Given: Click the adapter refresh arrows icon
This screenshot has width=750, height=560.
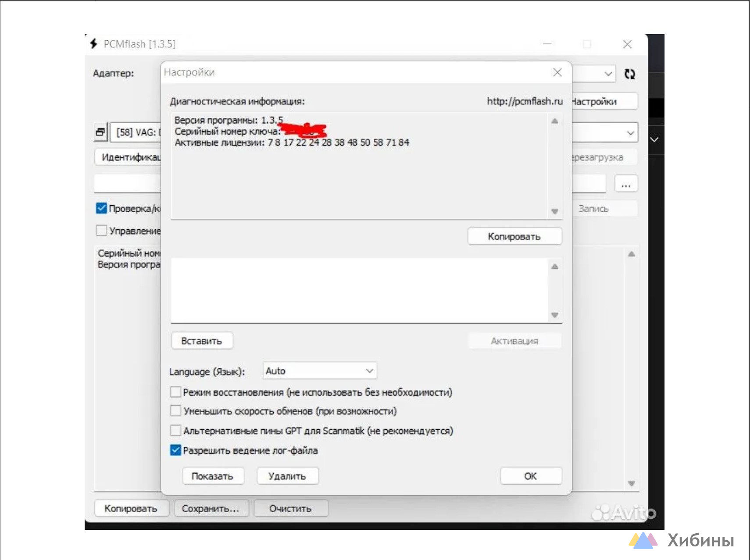Looking at the screenshot, I should click(629, 74).
